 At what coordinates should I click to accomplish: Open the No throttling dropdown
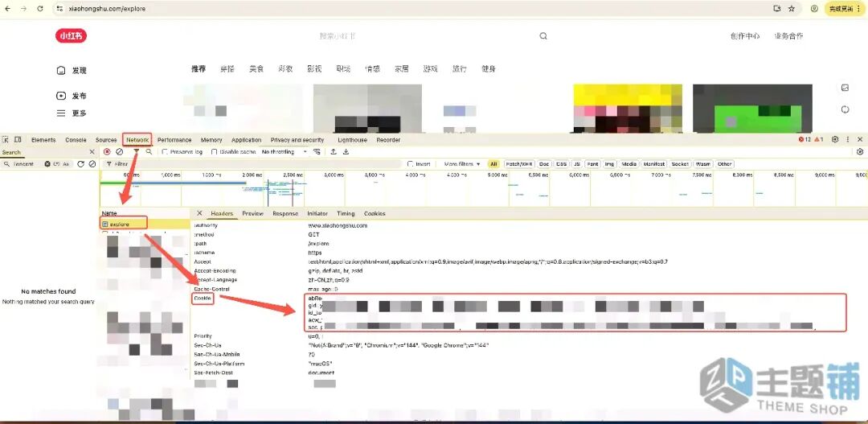coord(284,152)
